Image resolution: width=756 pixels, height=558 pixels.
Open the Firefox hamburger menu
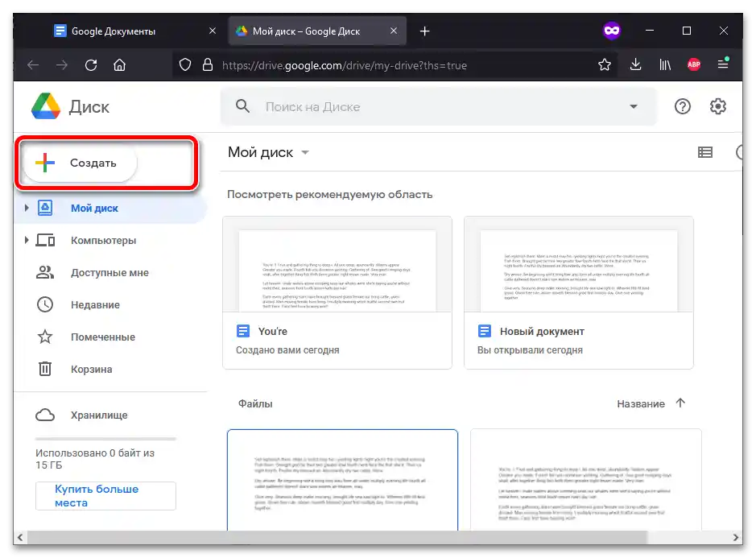tap(723, 64)
